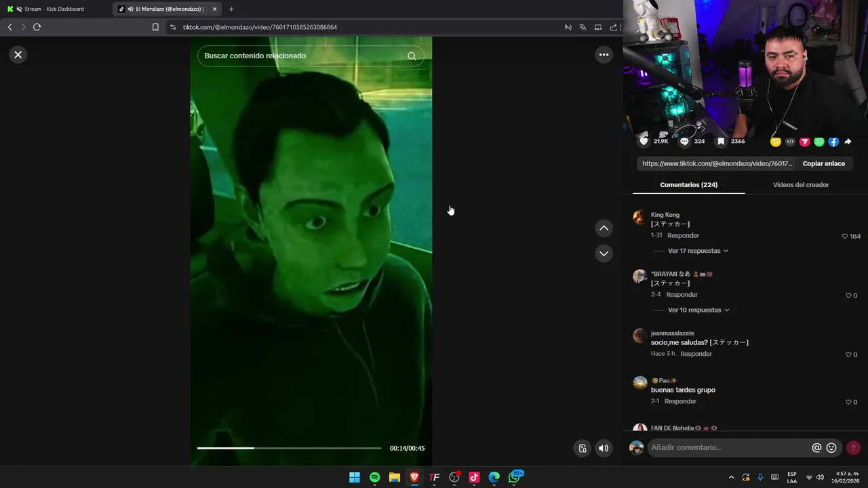Like the video with the heart icon

(644, 142)
